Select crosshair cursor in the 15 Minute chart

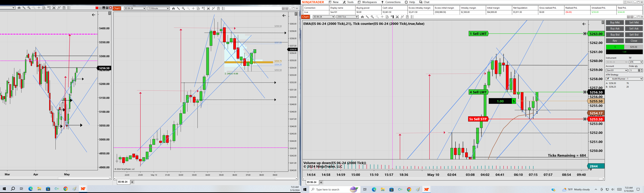[x=193, y=8]
